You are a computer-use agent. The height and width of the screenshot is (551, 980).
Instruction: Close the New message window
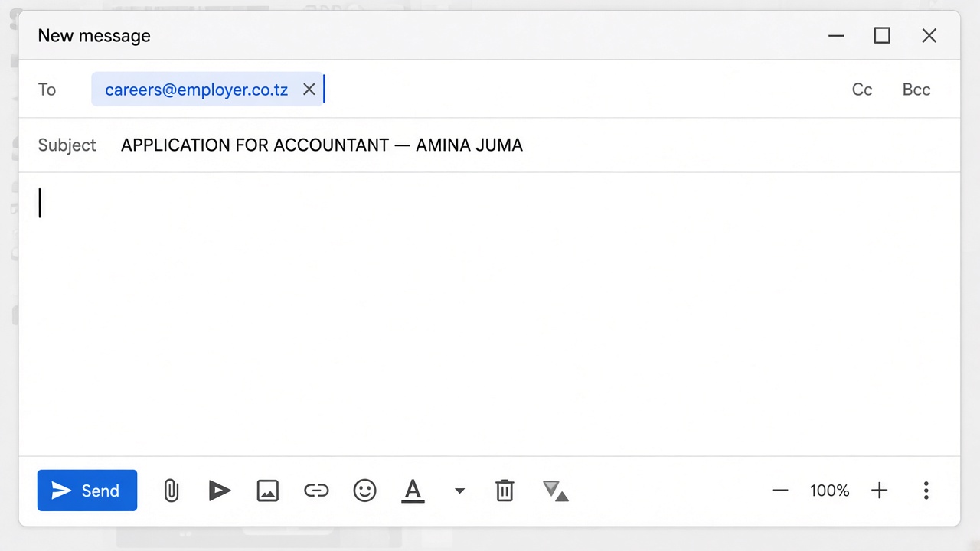click(x=929, y=36)
